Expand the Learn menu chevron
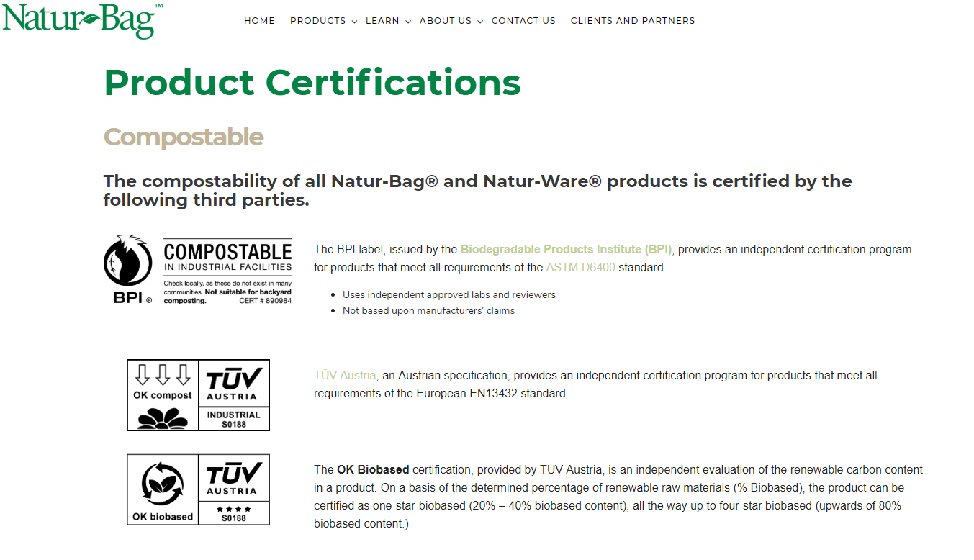 click(x=407, y=22)
